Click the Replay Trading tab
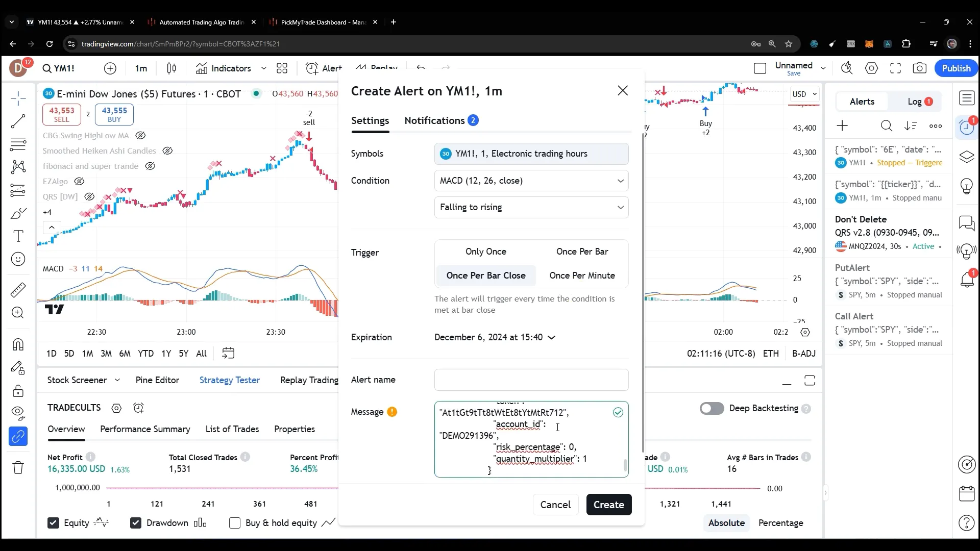This screenshot has height=551, width=980. tap(310, 380)
